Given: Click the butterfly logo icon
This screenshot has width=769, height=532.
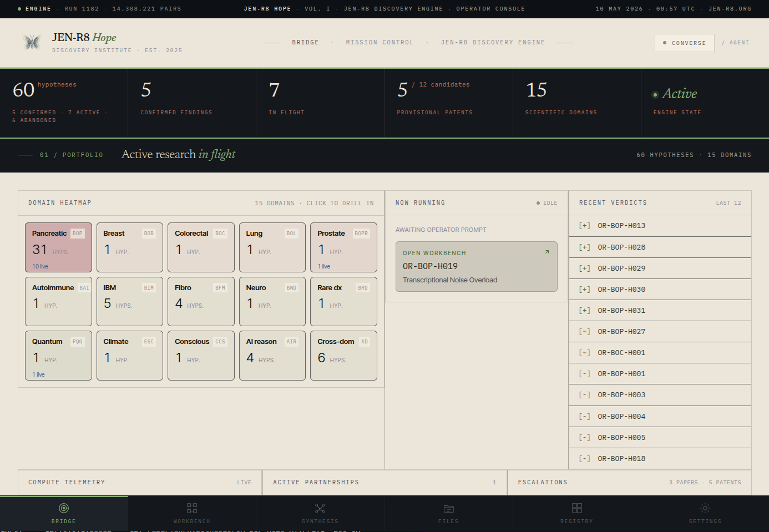Looking at the screenshot, I should click(x=32, y=42).
